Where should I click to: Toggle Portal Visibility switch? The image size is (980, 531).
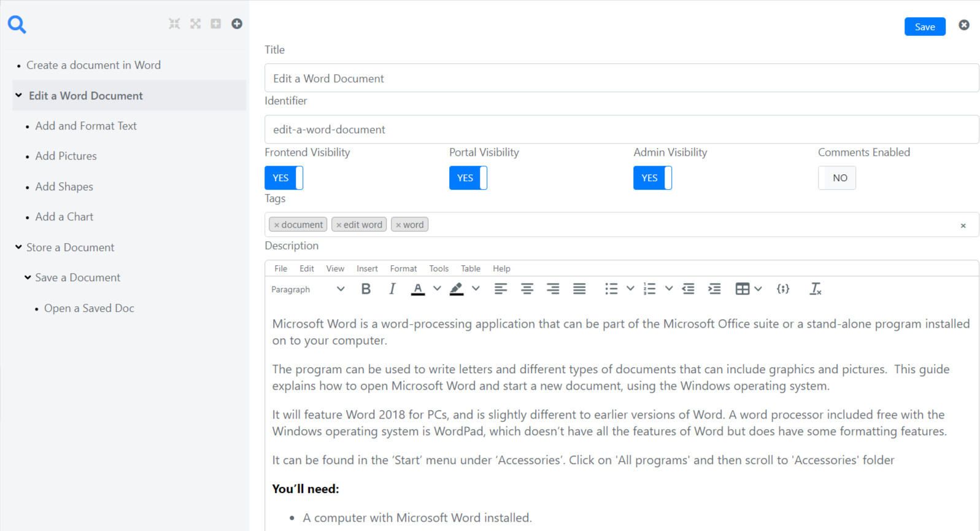pyautogui.click(x=468, y=178)
